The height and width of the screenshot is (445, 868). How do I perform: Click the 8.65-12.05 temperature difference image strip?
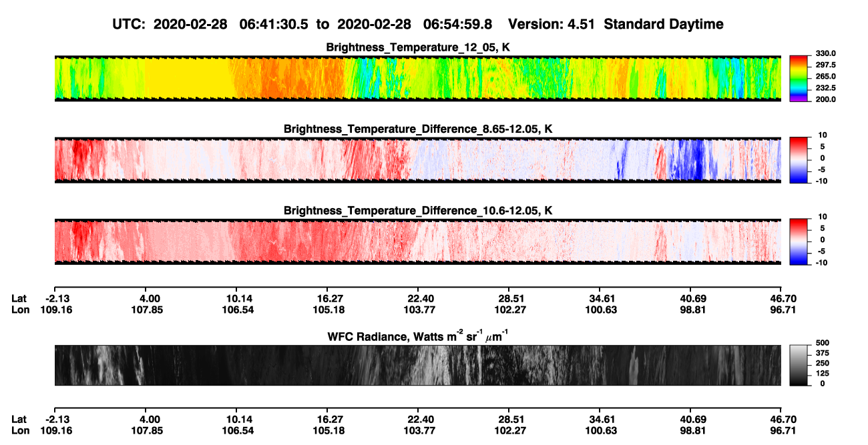click(417, 160)
